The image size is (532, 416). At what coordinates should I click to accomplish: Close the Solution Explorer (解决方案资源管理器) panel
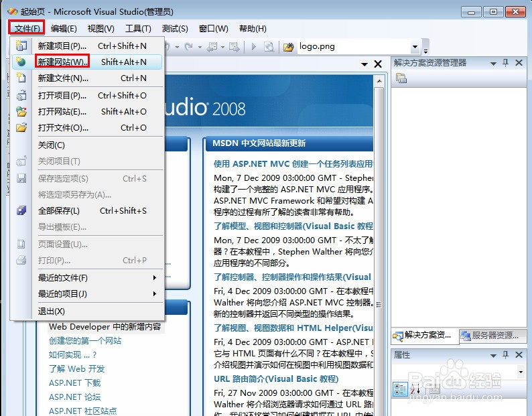519,62
